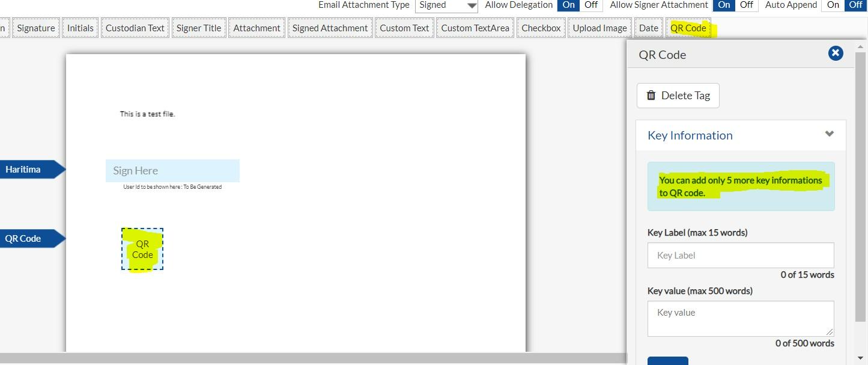Click the QR Code arrow label
The width and height of the screenshot is (868, 365).
point(32,239)
